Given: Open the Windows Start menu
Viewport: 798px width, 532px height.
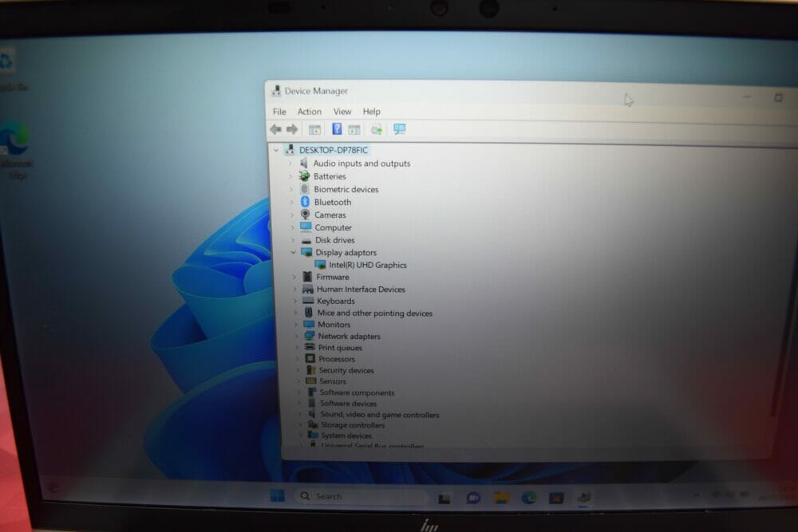Looking at the screenshot, I should coord(278,495).
